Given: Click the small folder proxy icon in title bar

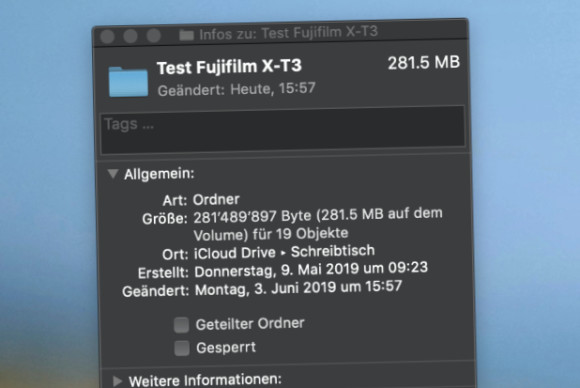Looking at the screenshot, I should [x=186, y=35].
